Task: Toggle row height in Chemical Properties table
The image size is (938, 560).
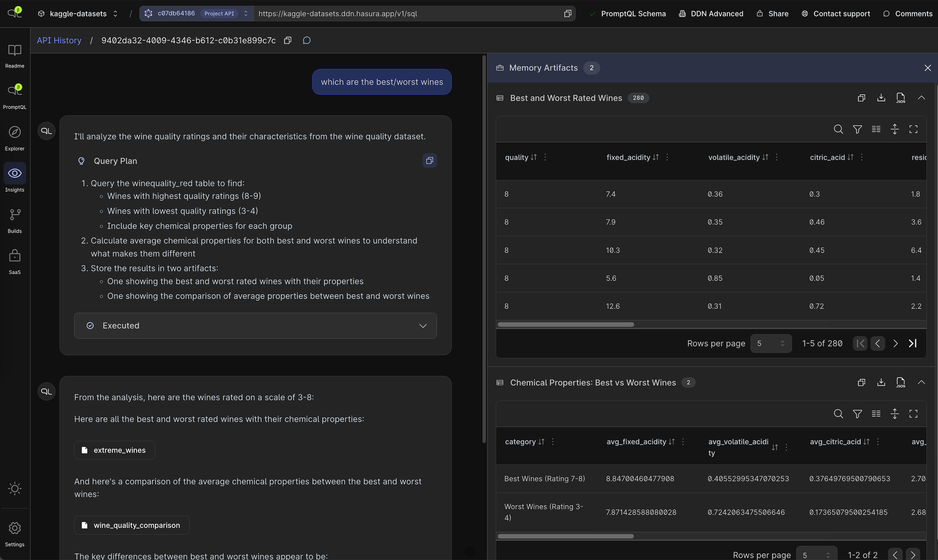Action: point(895,413)
